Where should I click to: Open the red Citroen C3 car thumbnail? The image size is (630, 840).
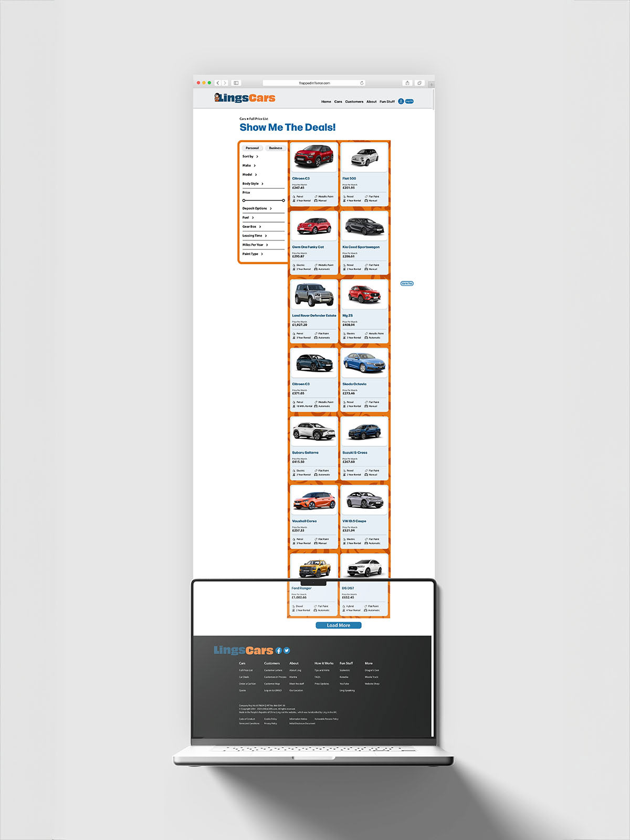[314, 156]
